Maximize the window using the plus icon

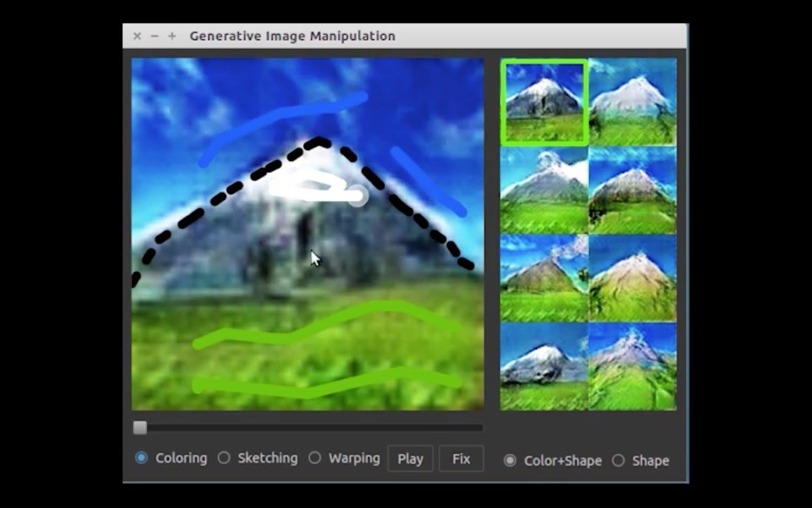pos(172,36)
